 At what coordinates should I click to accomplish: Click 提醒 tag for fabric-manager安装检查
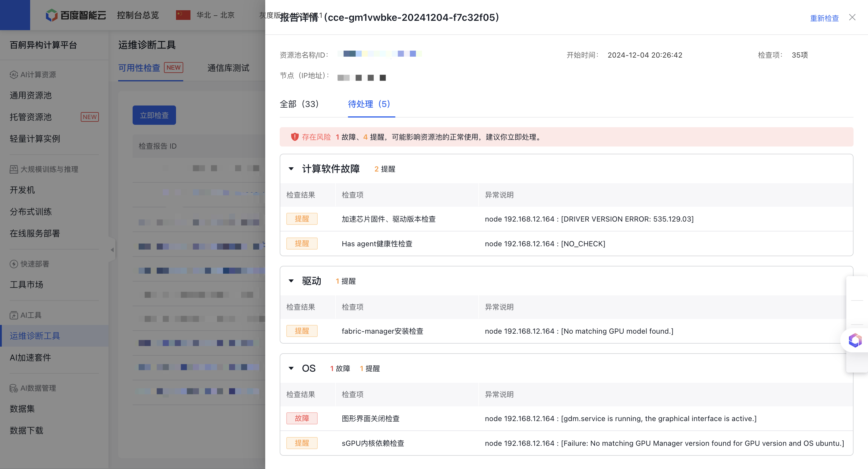[302, 331]
